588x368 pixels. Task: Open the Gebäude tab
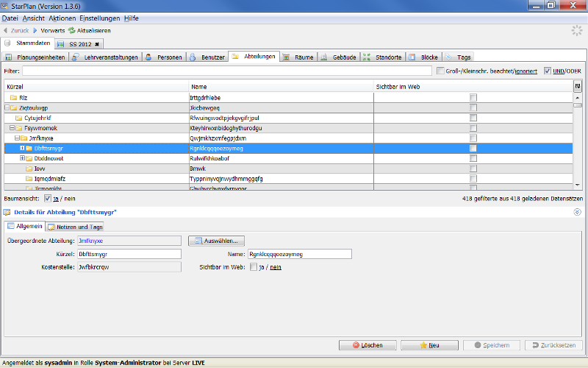339,57
